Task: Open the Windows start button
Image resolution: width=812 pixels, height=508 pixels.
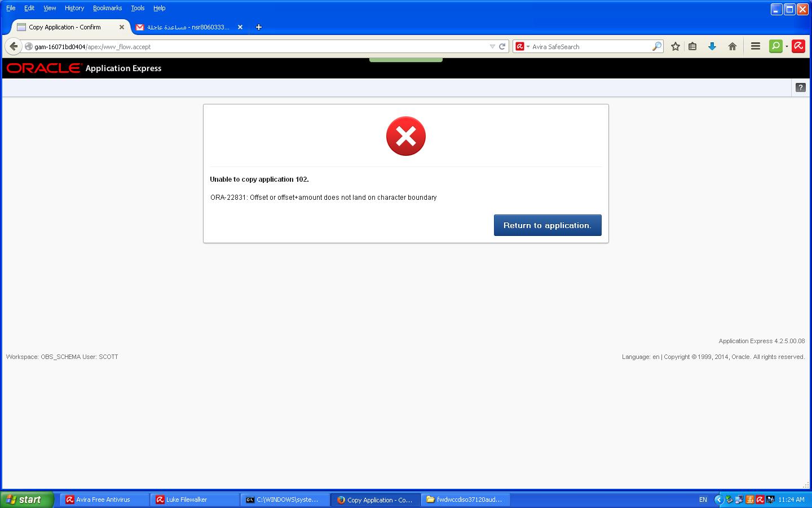Action: click(27, 500)
